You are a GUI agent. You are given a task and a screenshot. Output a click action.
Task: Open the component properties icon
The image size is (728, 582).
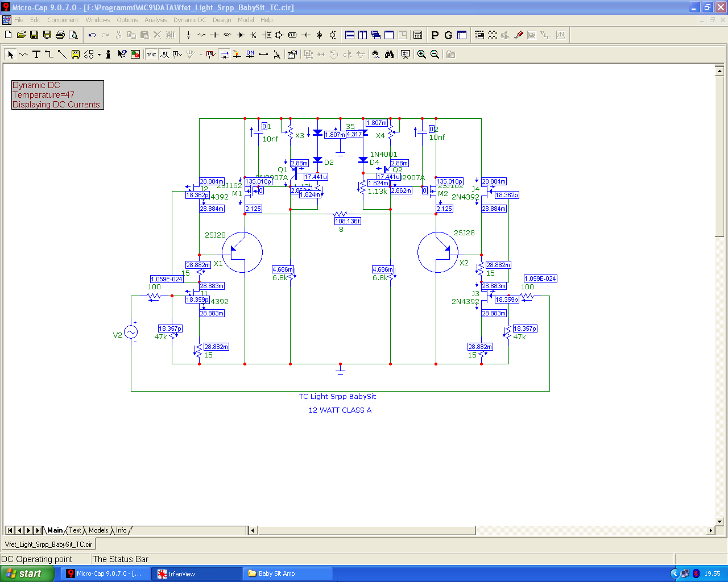(292, 55)
